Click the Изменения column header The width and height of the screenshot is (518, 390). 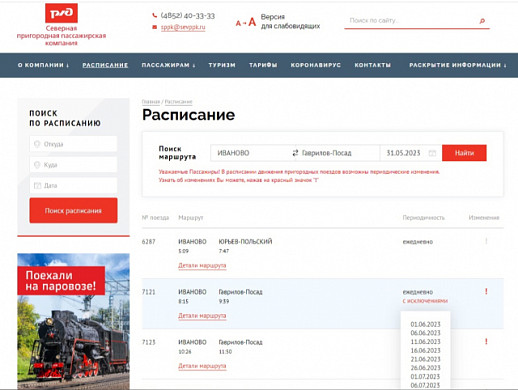tap(484, 218)
